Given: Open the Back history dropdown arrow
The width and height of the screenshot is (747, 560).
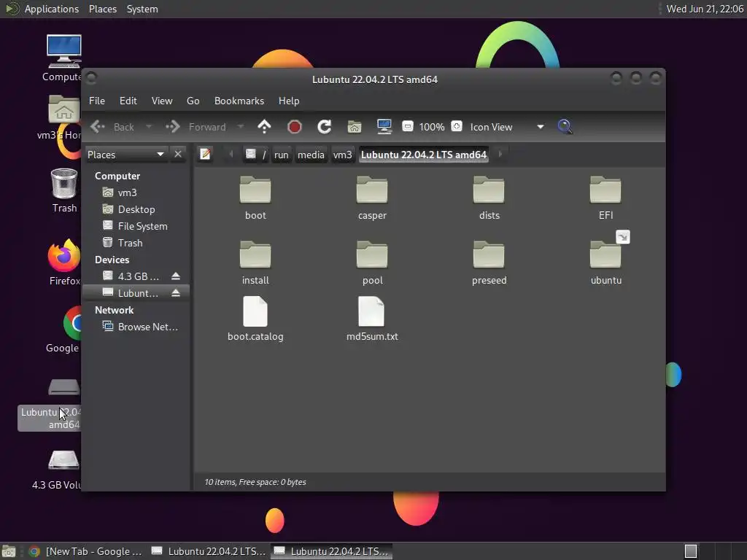Looking at the screenshot, I should click(x=149, y=127).
